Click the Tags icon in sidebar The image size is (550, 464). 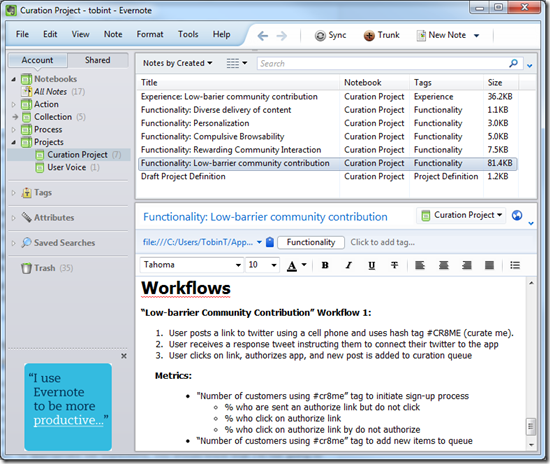tap(26, 193)
